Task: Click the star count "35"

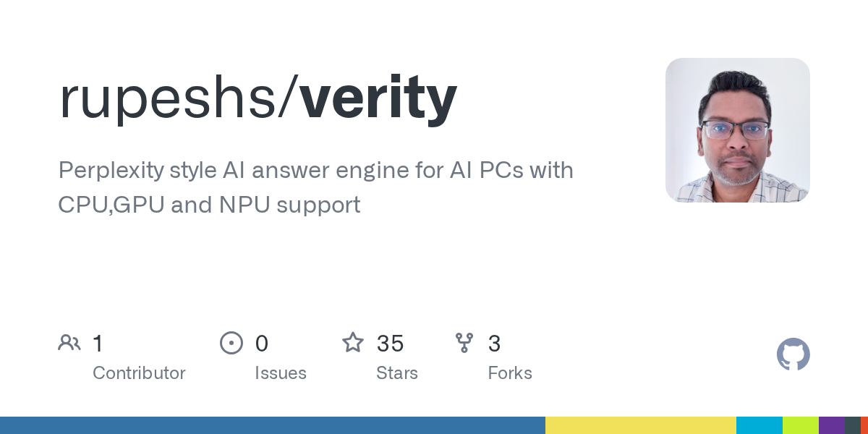Action: (390, 343)
